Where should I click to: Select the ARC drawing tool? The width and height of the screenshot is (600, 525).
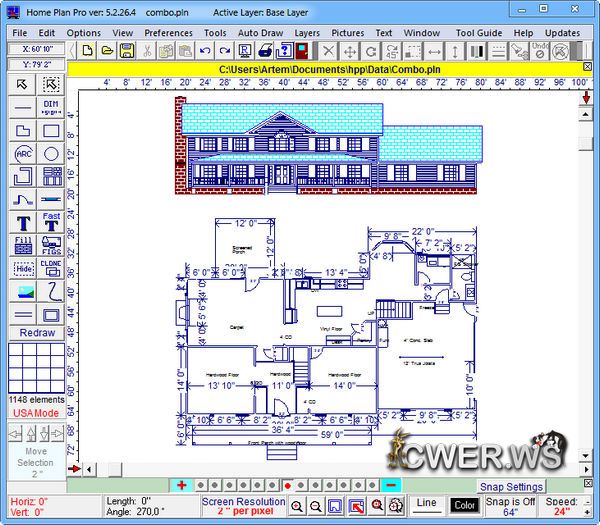[x=23, y=153]
